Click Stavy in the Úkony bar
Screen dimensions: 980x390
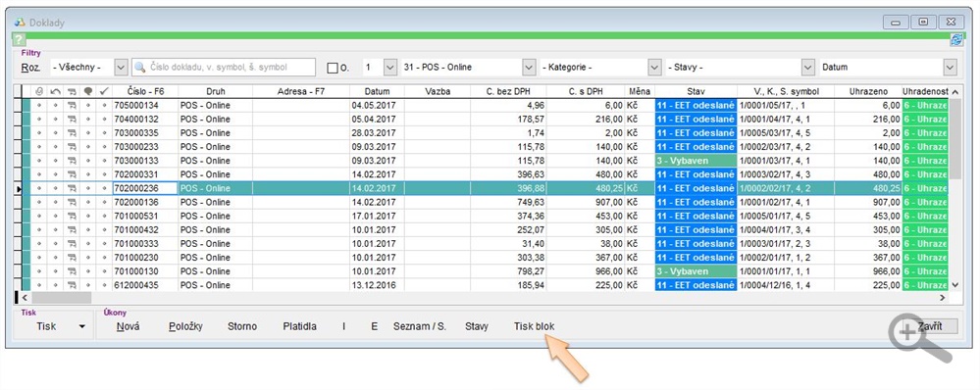[477, 326]
